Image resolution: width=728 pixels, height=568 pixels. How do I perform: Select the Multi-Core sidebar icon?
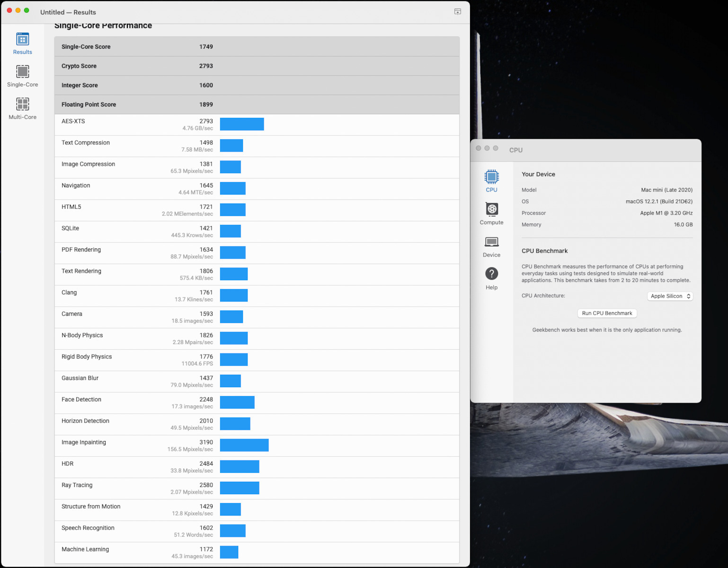coord(22,104)
